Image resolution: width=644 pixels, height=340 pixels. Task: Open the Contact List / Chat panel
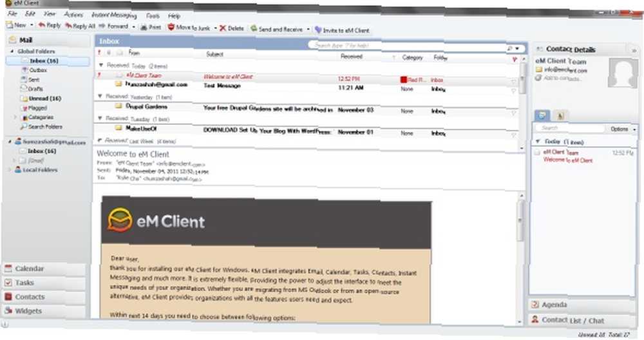582,320
